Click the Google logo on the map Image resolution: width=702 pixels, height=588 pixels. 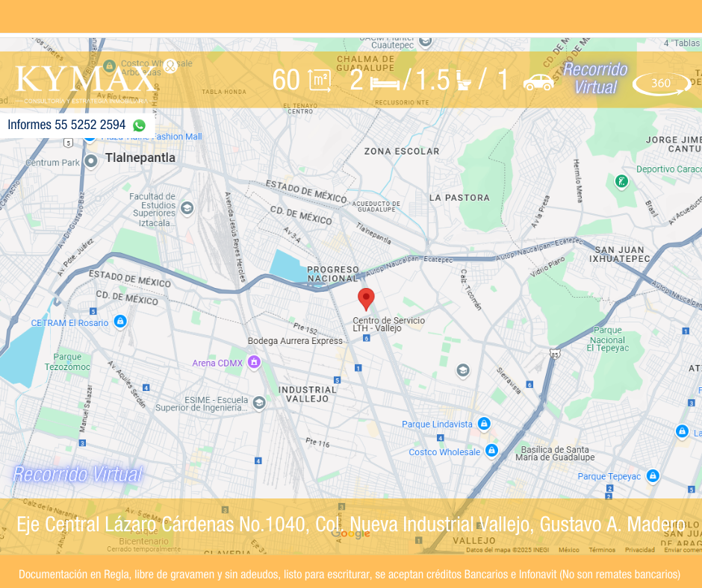(x=350, y=534)
